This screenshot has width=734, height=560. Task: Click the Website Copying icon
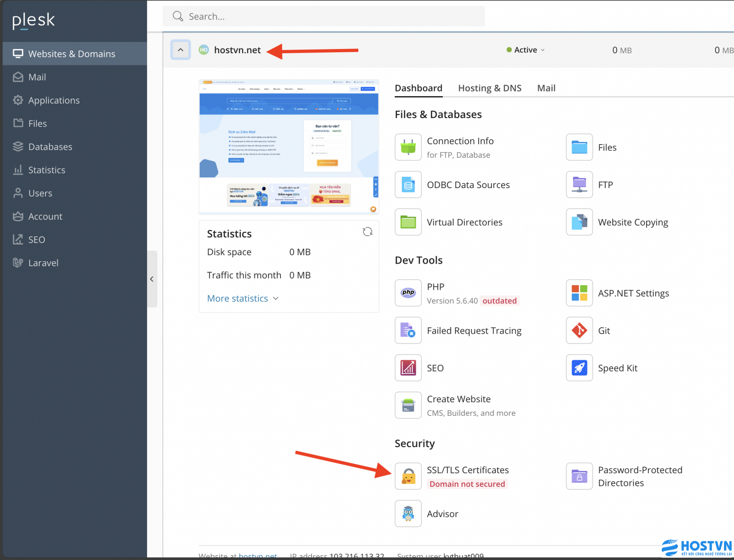coord(580,222)
